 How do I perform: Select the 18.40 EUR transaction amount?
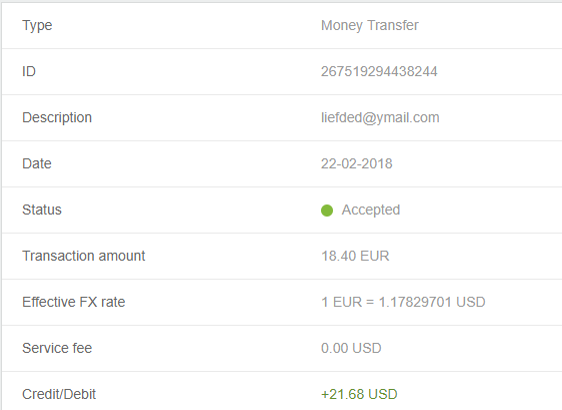355,256
